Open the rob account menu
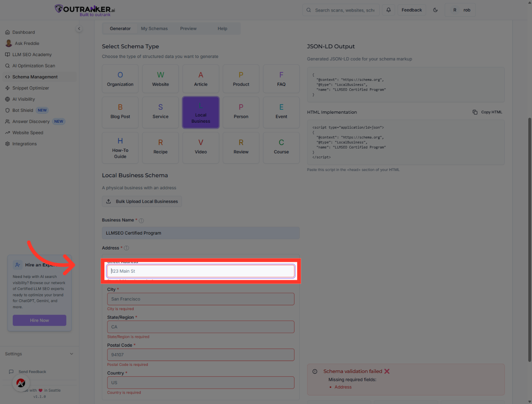 (460, 10)
